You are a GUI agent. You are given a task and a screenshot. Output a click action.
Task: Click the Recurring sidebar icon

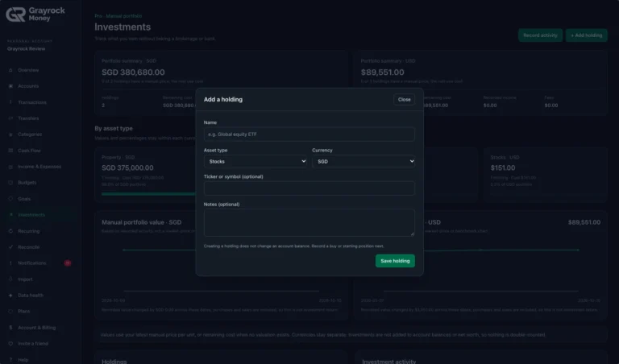pos(10,231)
